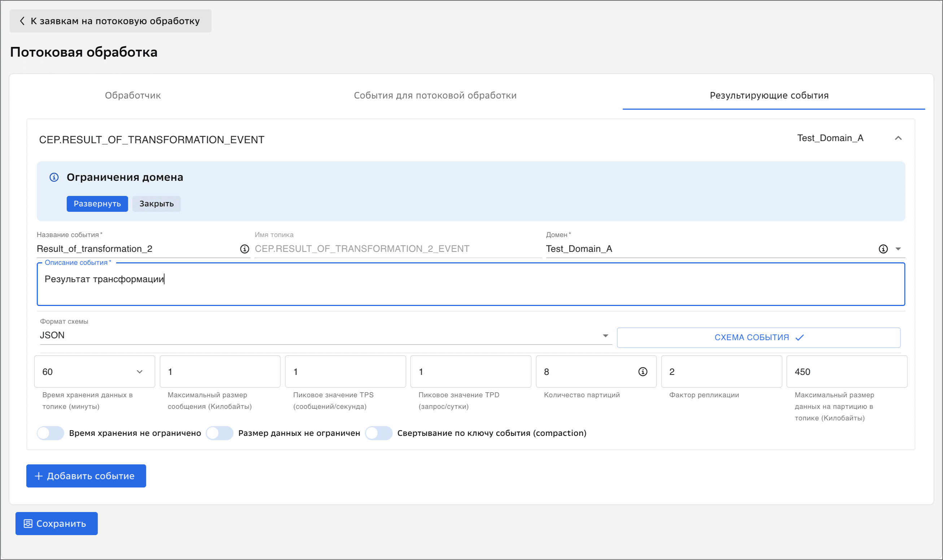943x560 pixels.
Task: Enable Свертывание по ключу события compaction switch
Action: coord(379,433)
